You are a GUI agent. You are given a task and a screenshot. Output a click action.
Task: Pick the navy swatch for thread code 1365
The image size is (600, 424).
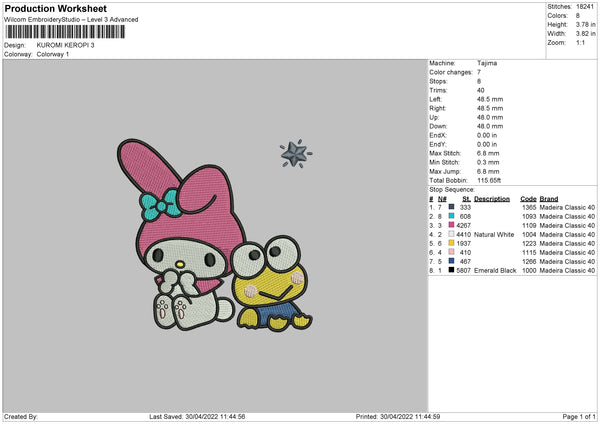click(x=452, y=207)
